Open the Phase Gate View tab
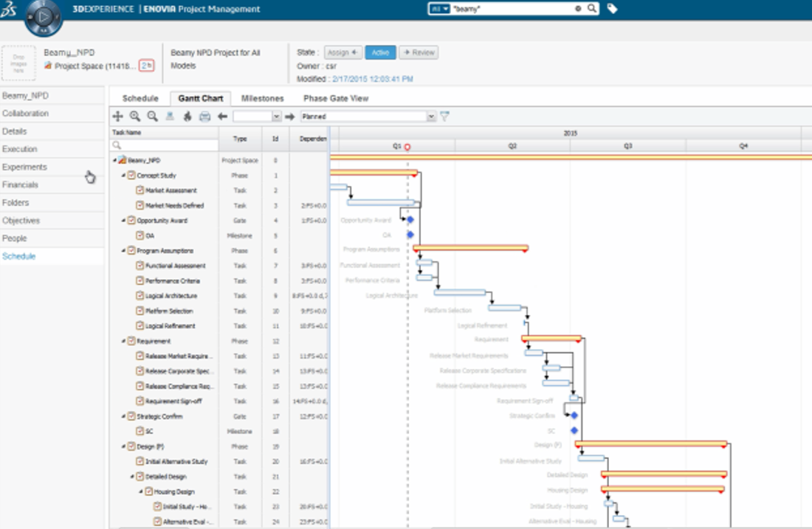The width and height of the screenshot is (812, 529). point(336,98)
